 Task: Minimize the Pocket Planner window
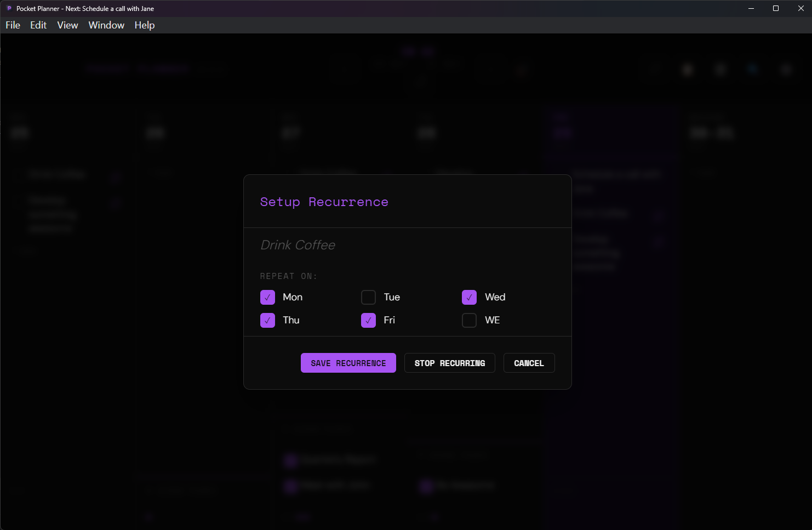751,8
